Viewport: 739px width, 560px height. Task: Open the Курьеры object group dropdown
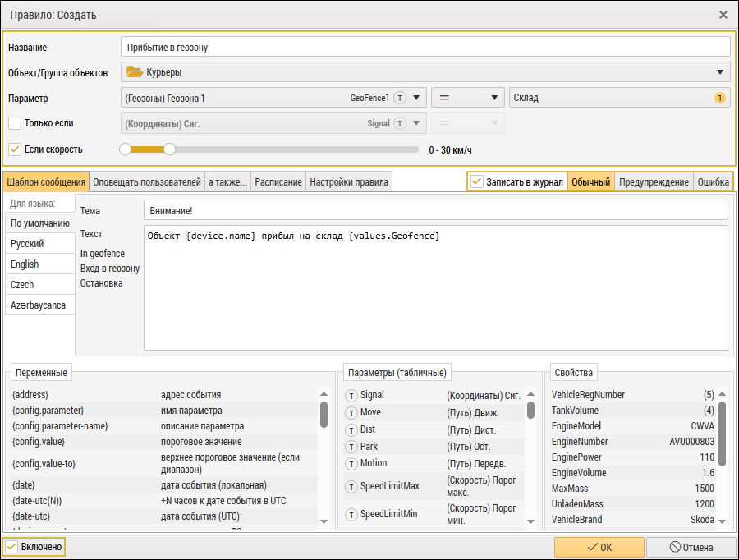coord(720,72)
